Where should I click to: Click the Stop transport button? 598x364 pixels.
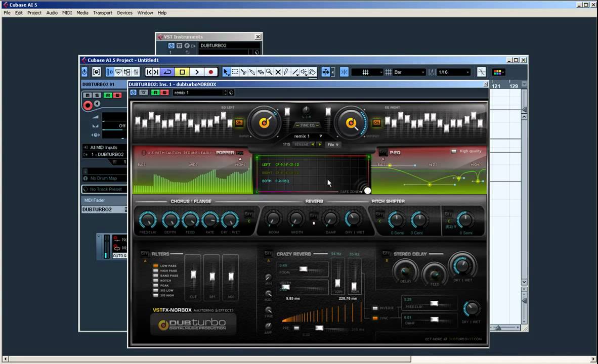(182, 72)
